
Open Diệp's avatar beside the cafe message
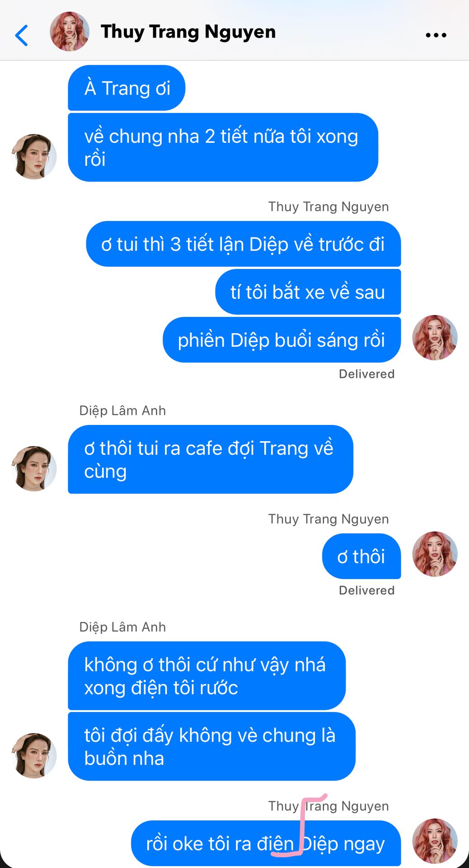34,469
